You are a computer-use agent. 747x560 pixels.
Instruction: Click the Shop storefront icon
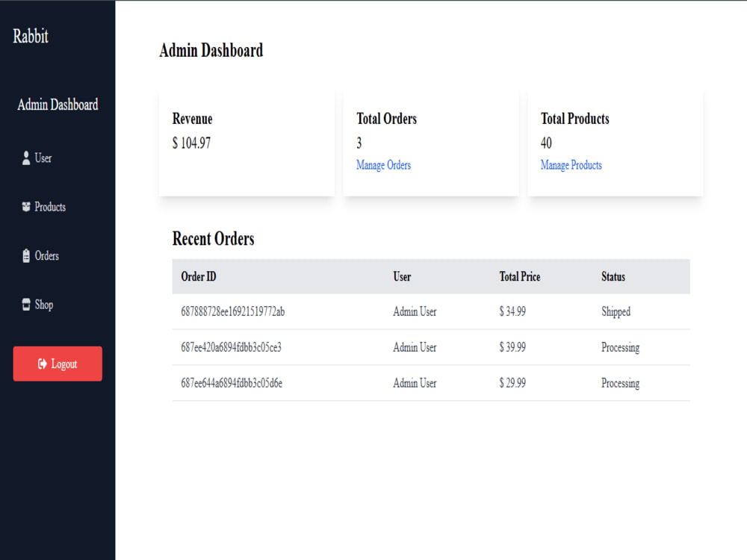(x=26, y=305)
